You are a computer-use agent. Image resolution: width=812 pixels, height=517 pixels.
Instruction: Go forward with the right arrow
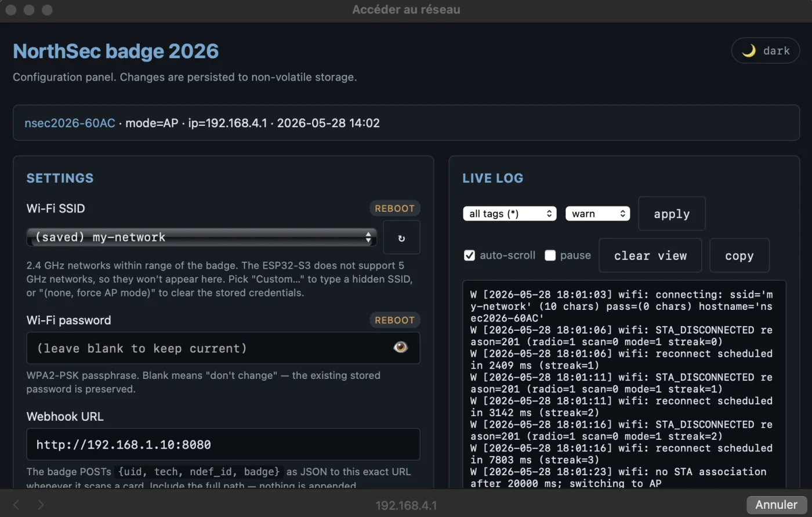41,505
